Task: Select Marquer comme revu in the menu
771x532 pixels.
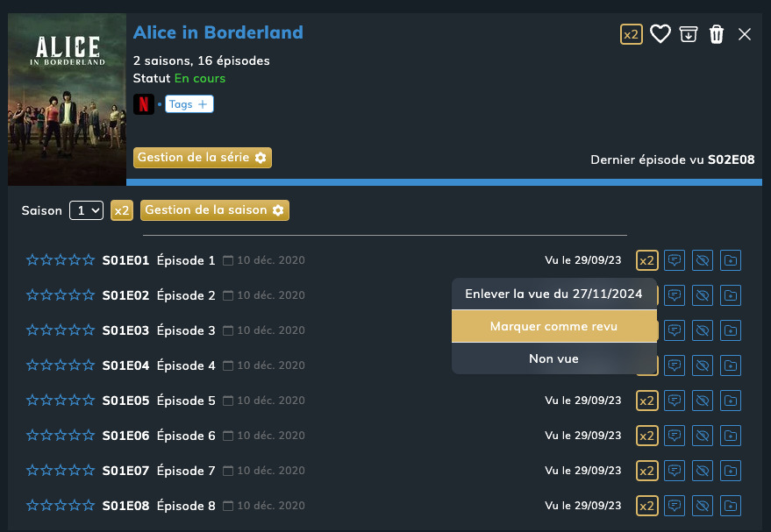Action: pos(553,326)
